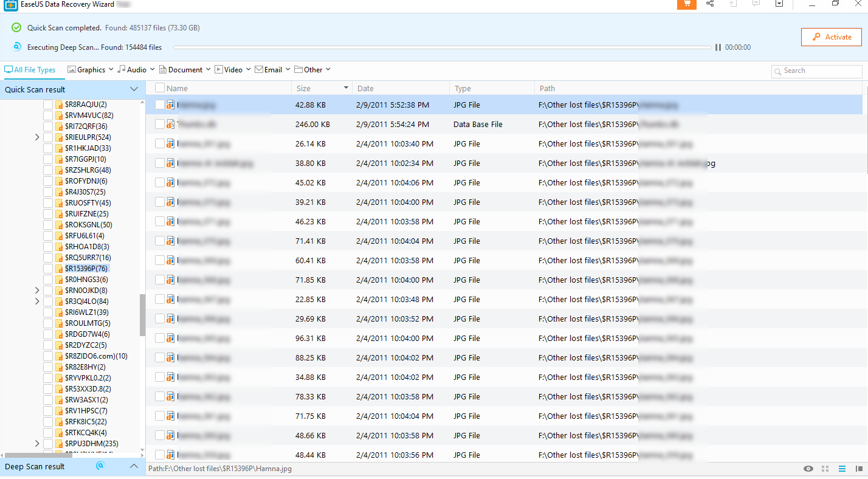Sort by the Path column header
Screen dimensions: 868x479
click(699, 88)
